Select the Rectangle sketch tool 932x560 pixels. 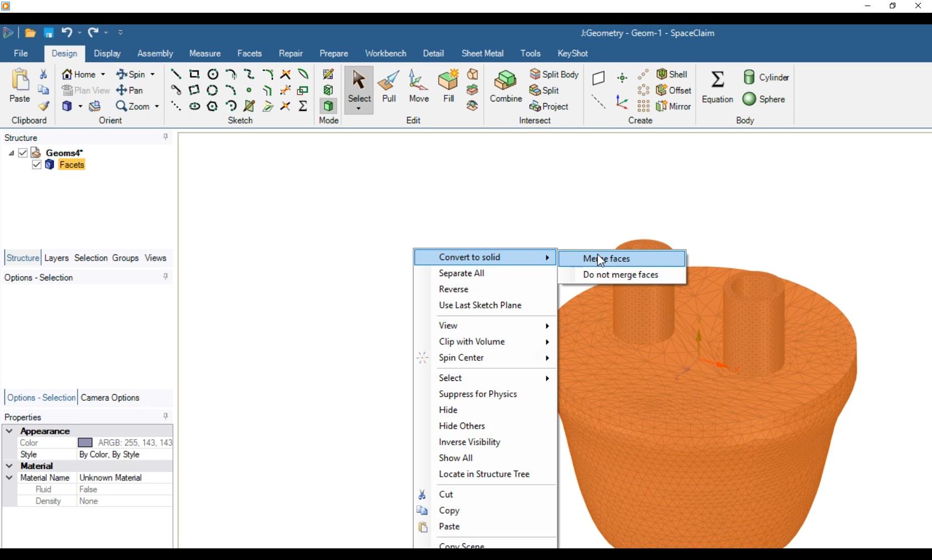tap(194, 74)
